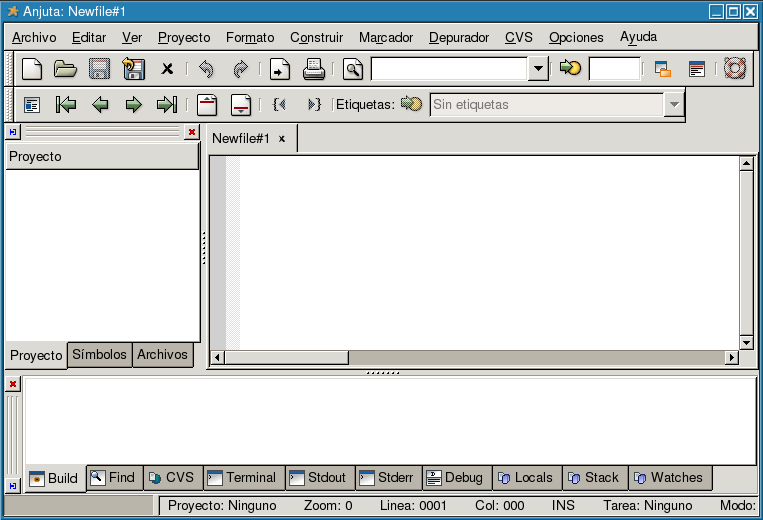Viewport: 763px width, 520px height.
Task: Click the Reload file icon
Action: pyautogui.click(x=133, y=69)
